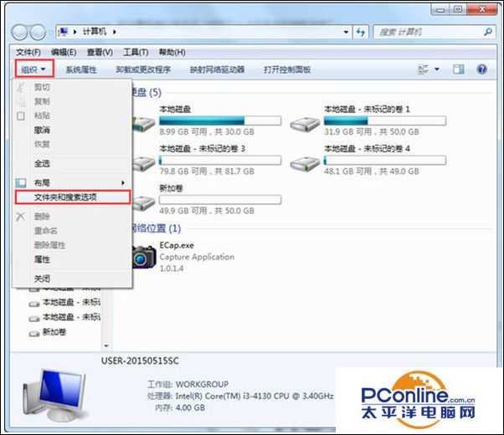
Task: Click the forward navigation button
Action: pyautogui.click(x=38, y=33)
